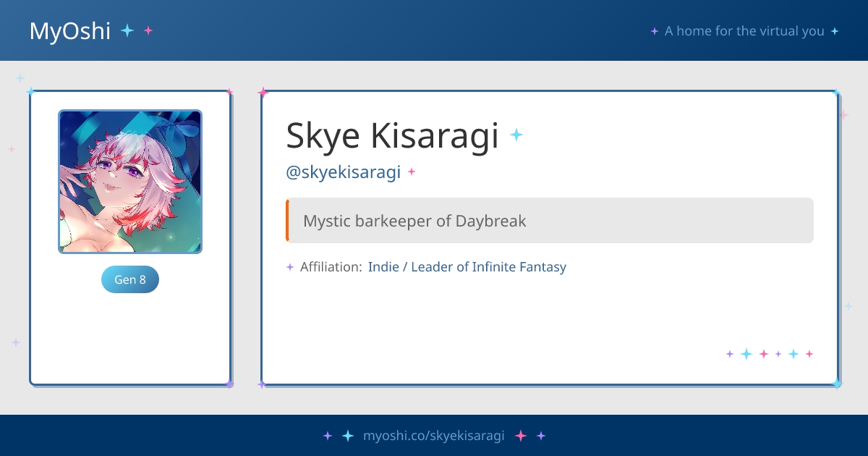Open the @skyekisaragi handle link
This screenshot has height=456, width=868.
(x=344, y=172)
